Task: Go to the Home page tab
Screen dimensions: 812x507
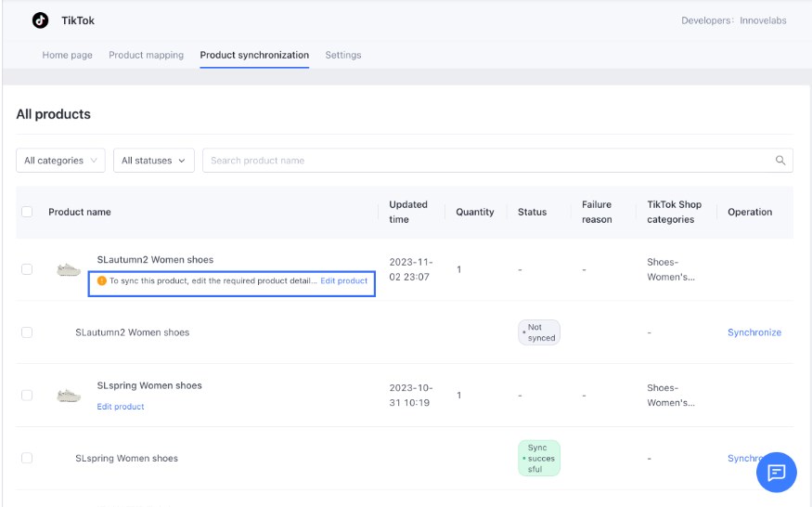Action: point(67,55)
